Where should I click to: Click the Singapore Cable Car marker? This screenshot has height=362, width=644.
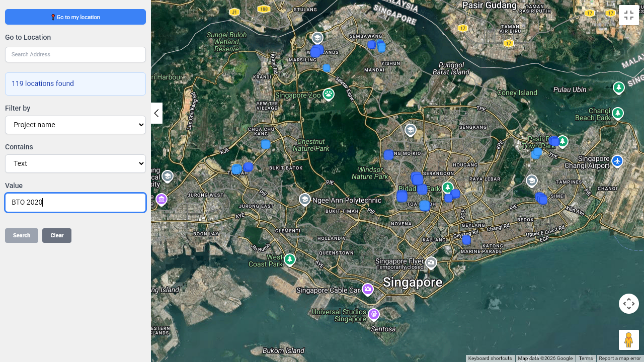coord(368,290)
